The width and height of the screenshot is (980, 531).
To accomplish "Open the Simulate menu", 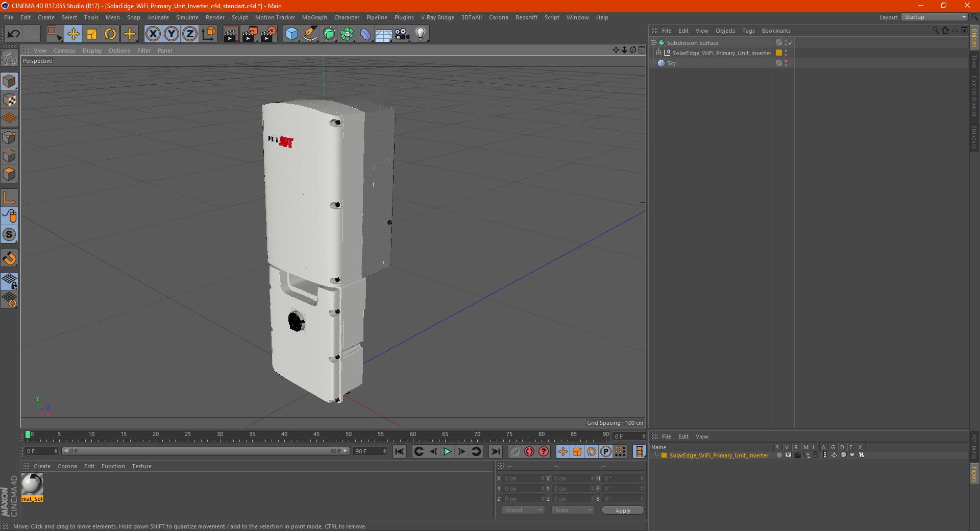I will (187, 17).
